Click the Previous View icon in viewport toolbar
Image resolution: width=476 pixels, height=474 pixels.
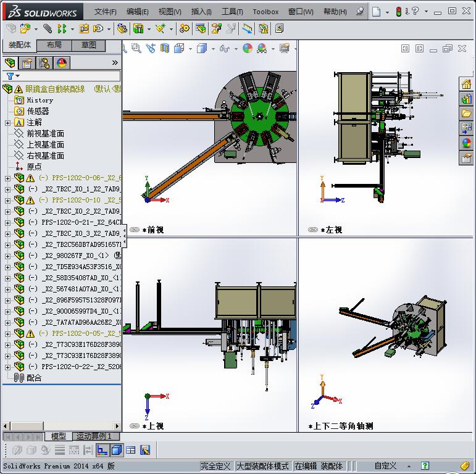tap(151, 49)
